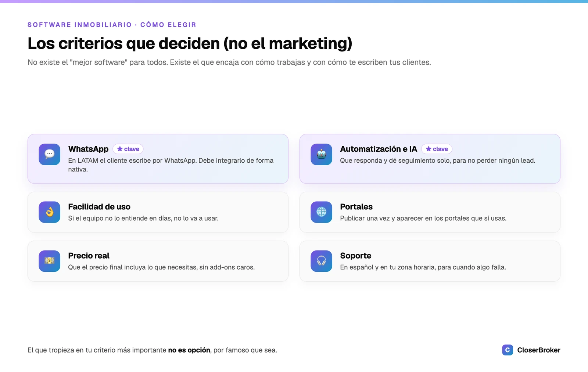Screen dimensions: 588x372
Task: Click the headline Los criterios que deciden
Action: tap(190, 43)
